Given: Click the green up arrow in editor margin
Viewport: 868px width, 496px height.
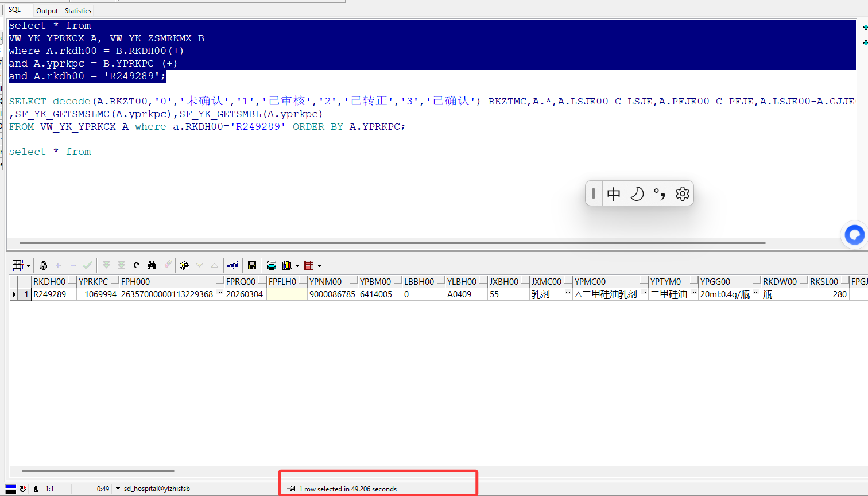Looking at the screenshot, I should point(865,27).
